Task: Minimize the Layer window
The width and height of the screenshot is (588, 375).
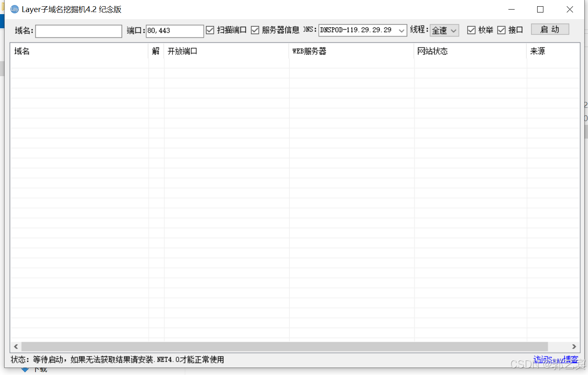Action: [x=512, y=9]
